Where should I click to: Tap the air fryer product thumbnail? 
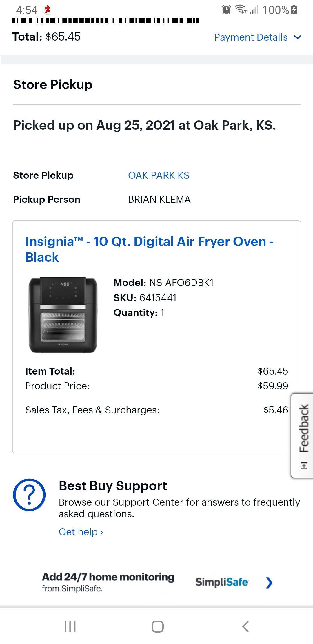pos(63,315)
